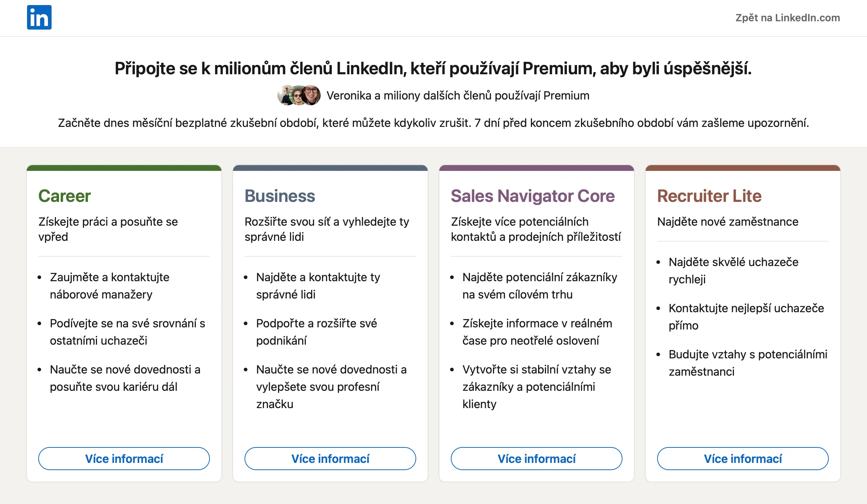Screen dimensions: 867x504
Task: Click Více informací under Business plan
Action: 330,459
